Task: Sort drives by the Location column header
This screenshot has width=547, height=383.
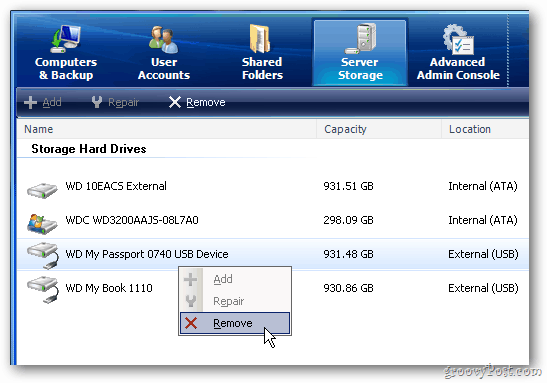Action: coord(485,129)
